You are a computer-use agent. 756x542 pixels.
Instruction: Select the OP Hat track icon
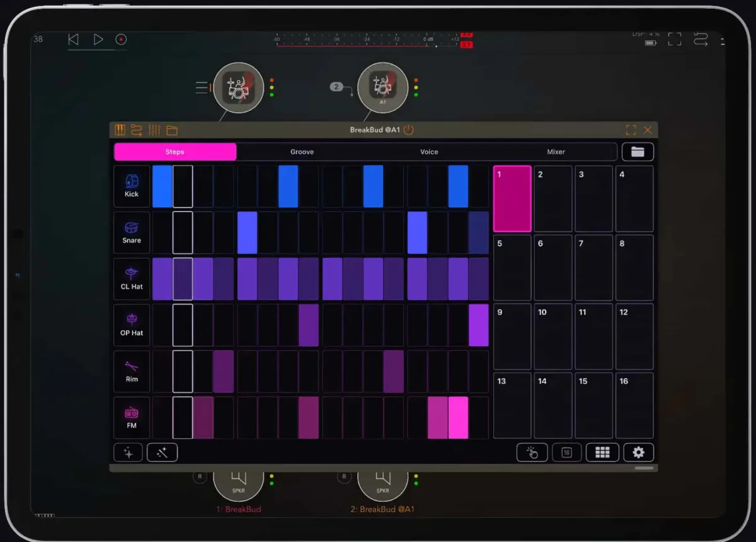point(132,325)
